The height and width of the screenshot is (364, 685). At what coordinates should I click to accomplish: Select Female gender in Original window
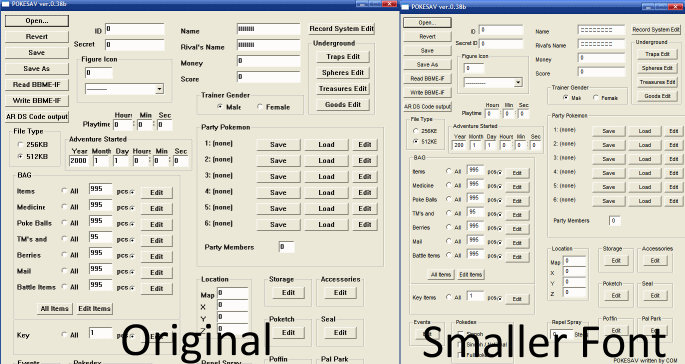point(260,107)
